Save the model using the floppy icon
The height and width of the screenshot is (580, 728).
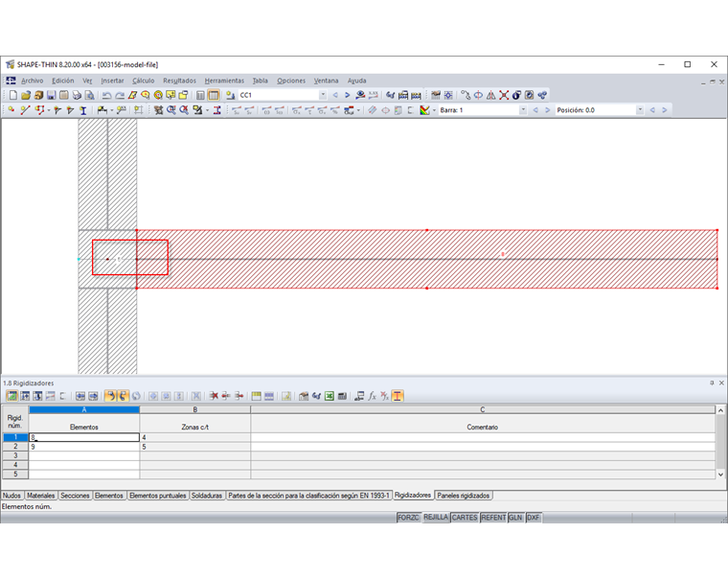(x=51, y=95)
